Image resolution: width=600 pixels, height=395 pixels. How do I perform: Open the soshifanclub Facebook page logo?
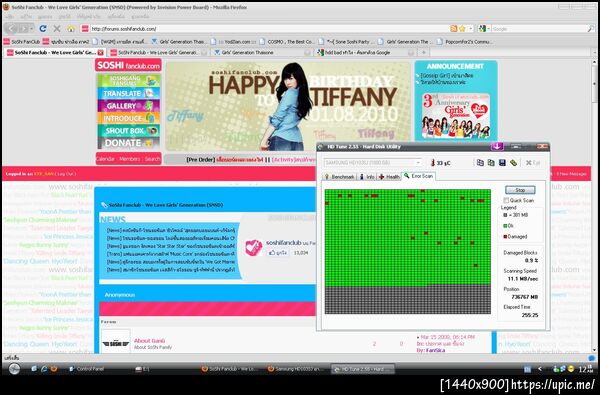(253, 248)
